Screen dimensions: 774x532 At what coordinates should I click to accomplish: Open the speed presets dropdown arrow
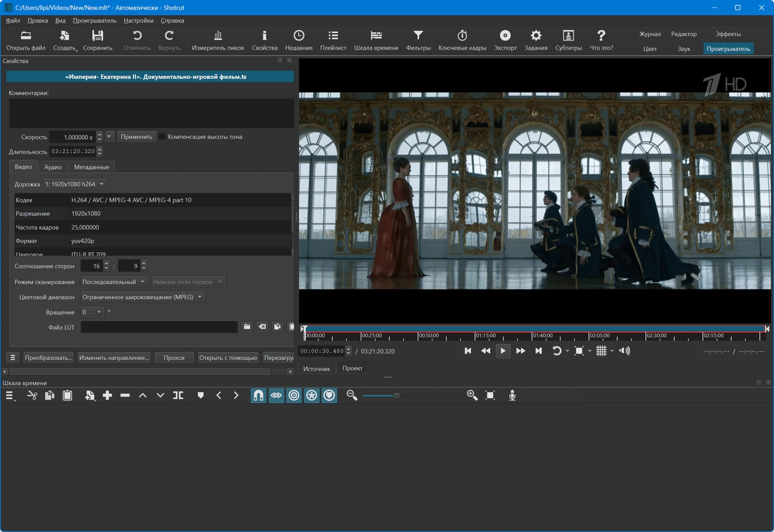(110, 137)
